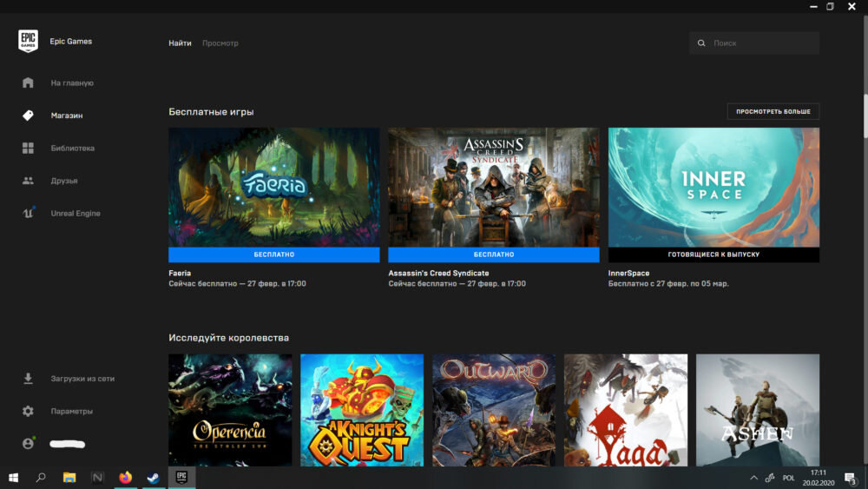This screenshot has width=868, height=489.
Task: Open the Assassin's Creed Syndicate title link
Action: pyautogui.click(x=438, y=273)
